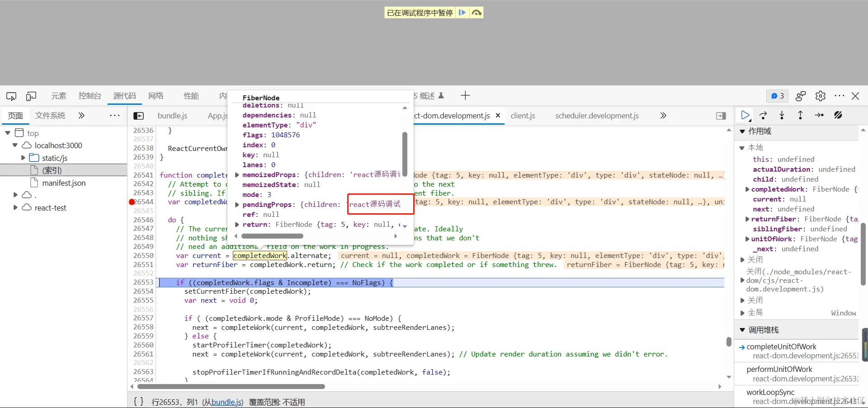Expand unitOfWork in scope
This screenshot has height=408, width=868.
747,239
